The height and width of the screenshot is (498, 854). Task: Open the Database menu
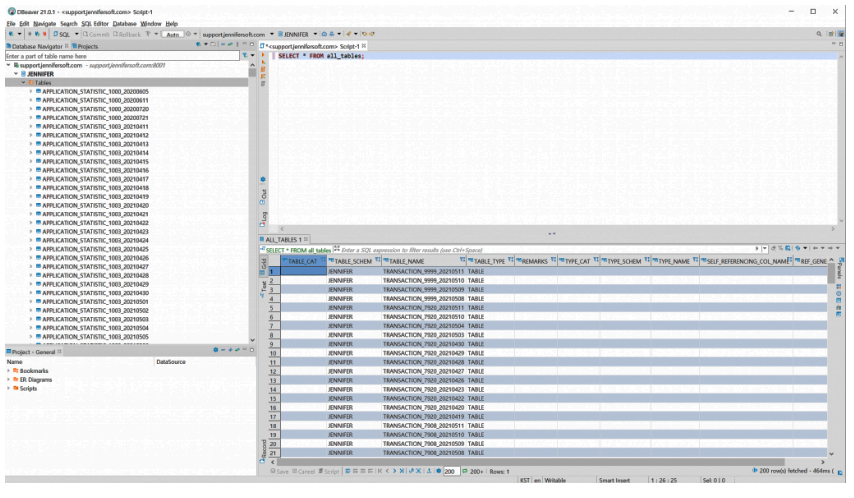pos(125,24)
